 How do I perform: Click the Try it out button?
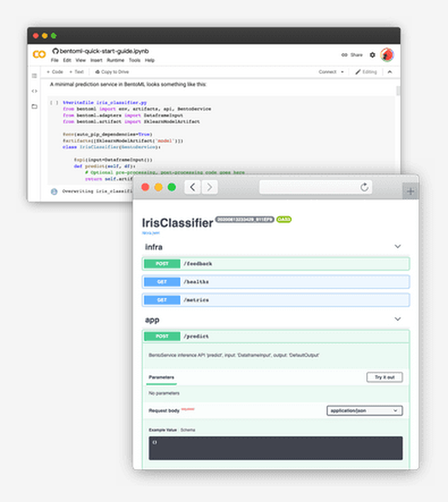click(x=384, y=377)
